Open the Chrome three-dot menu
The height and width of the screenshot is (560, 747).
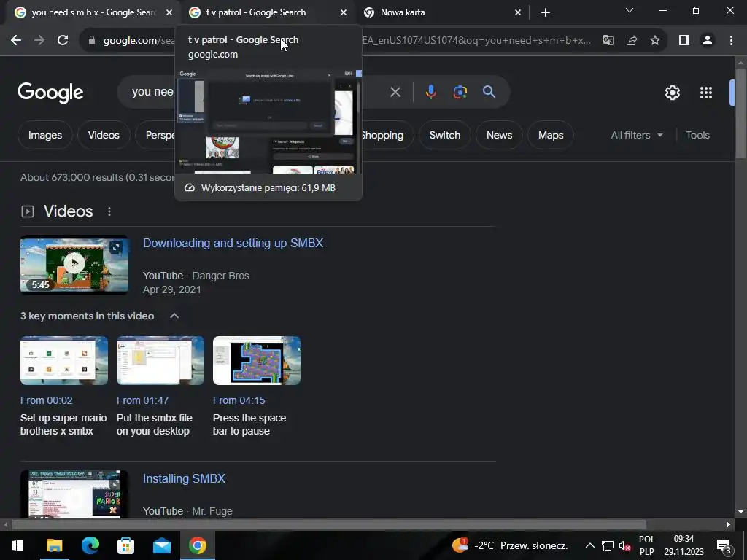[731, 41]
